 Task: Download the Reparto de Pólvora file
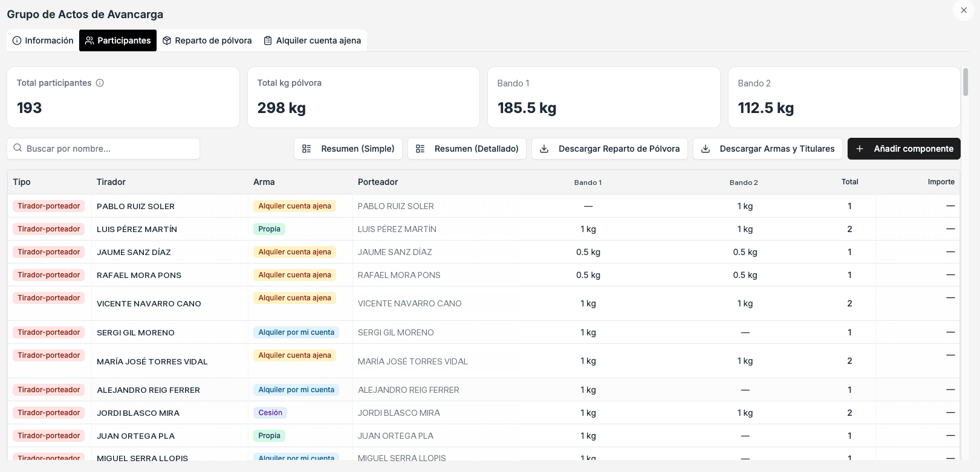click(609, 149)
